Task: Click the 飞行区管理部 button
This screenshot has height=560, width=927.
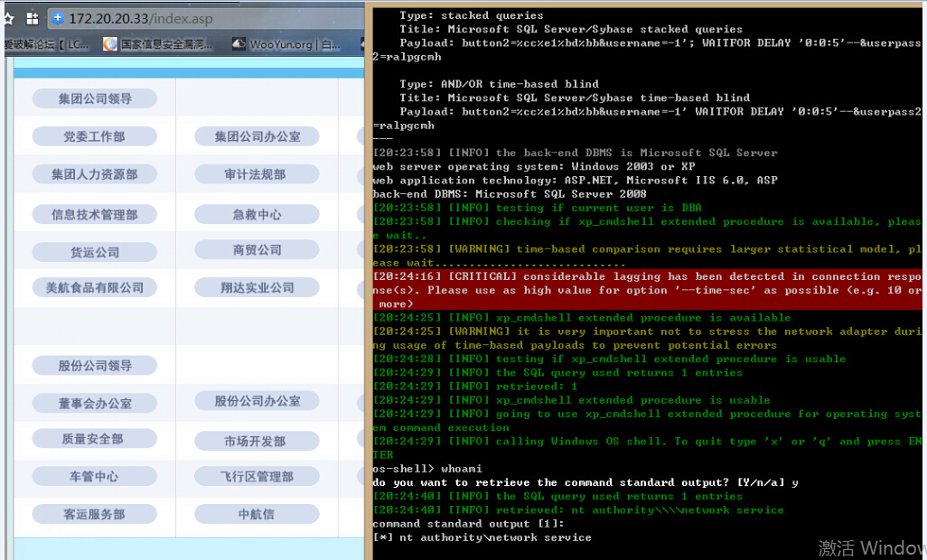Action: pos(257,477)
